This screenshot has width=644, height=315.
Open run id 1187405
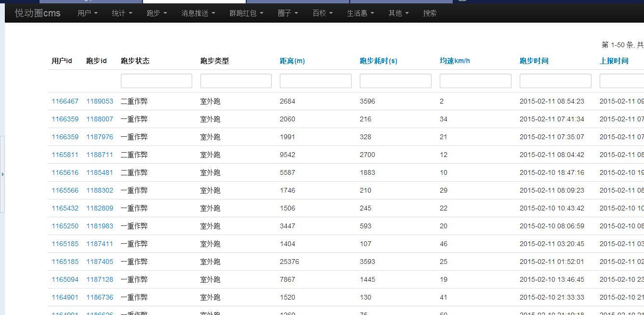pyautogui.click(x=100, y=262)
